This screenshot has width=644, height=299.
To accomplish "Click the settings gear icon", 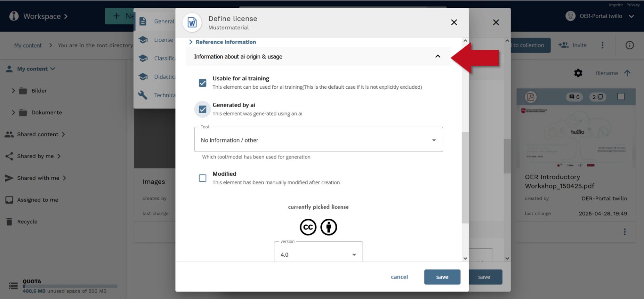I will 578,73.
